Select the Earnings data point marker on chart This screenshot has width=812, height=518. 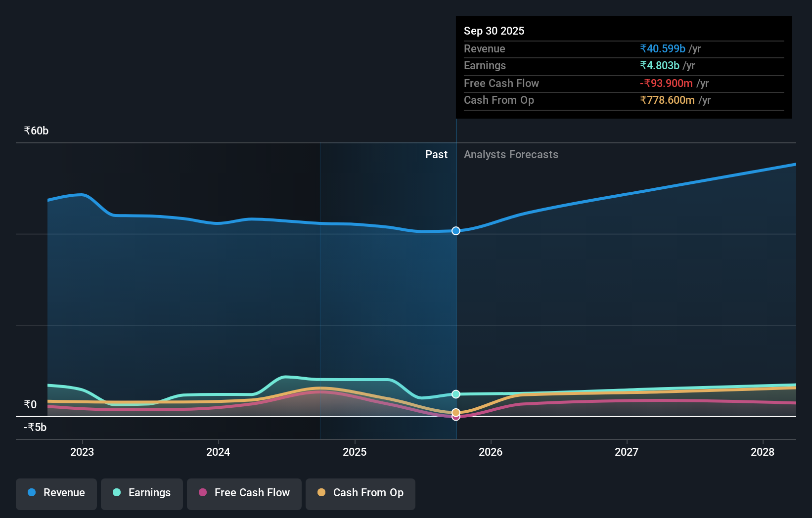[455, 394]
